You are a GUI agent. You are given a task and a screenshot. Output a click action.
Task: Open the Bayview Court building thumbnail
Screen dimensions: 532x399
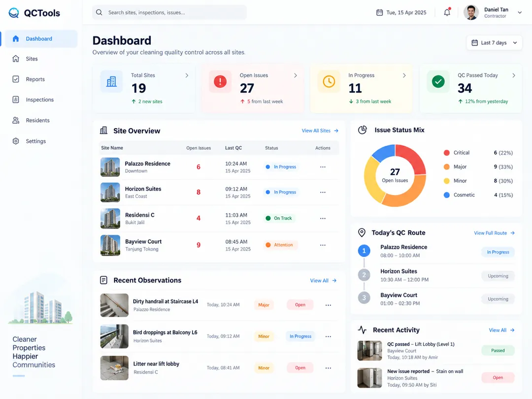[x=110, y=245]
